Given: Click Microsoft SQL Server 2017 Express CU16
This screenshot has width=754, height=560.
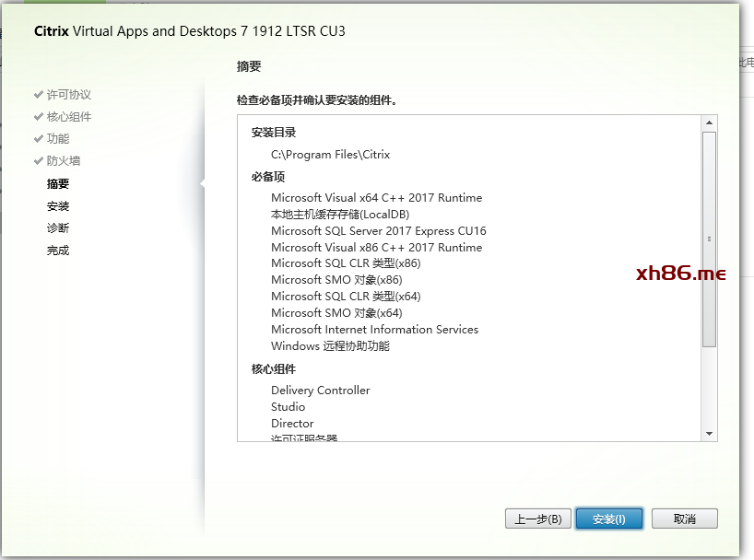Looking at the screenshot, I should coord(379,231).
